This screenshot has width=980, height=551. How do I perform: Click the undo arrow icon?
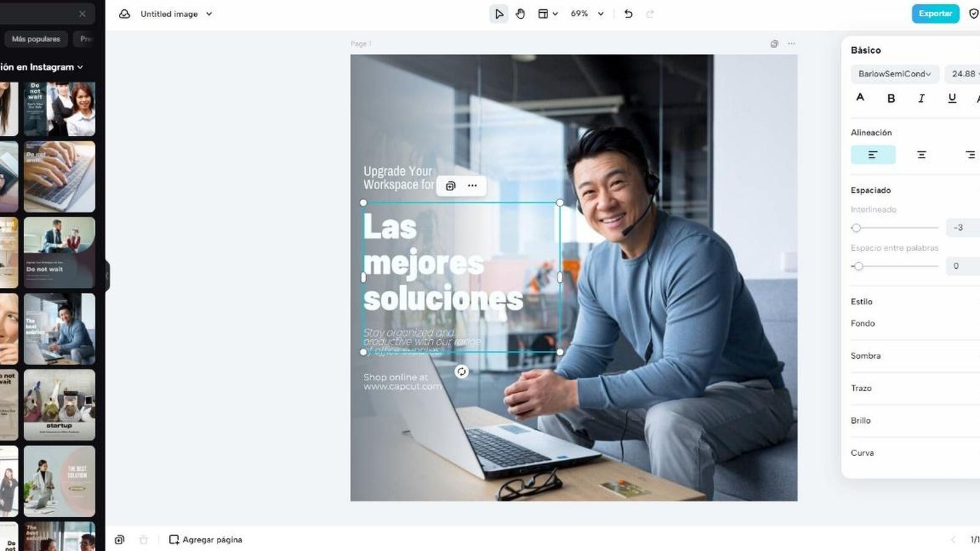tap(628, 13)
